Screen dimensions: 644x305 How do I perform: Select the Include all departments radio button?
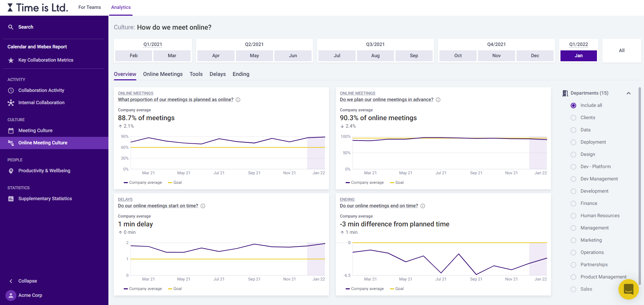[x=573, y=106]
